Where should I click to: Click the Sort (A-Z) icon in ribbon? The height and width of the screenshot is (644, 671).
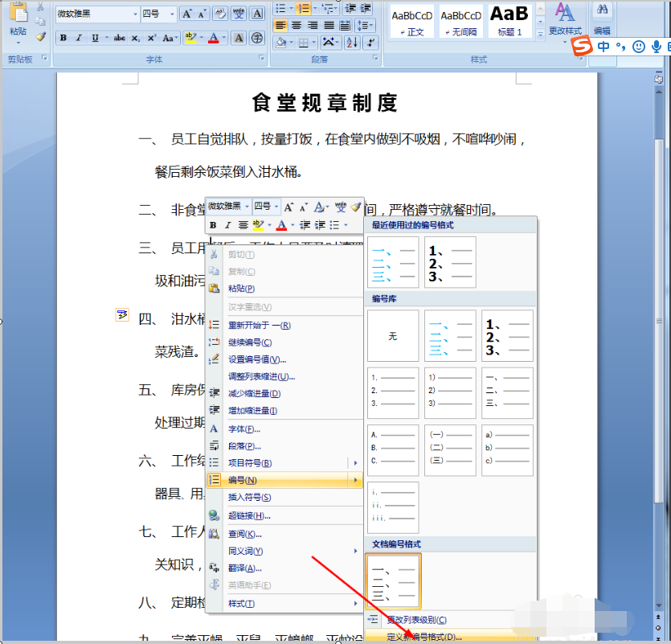[352, 42]
